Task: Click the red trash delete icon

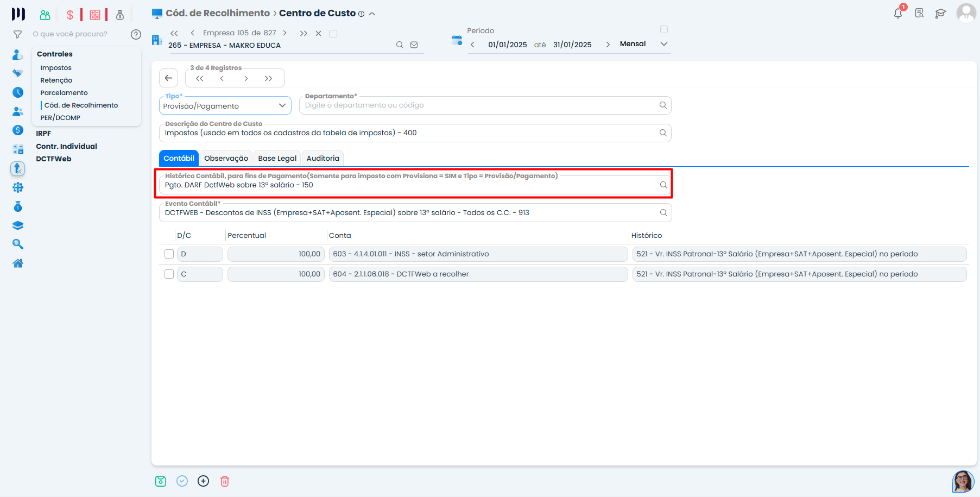Action: coord(225,481)
